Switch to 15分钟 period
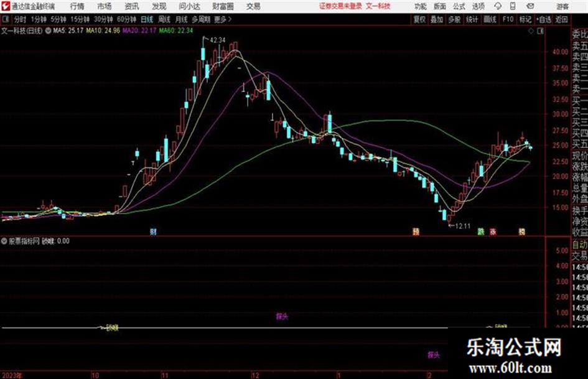The width and height of the screenshot is (588, 379). tap(80, 19)
